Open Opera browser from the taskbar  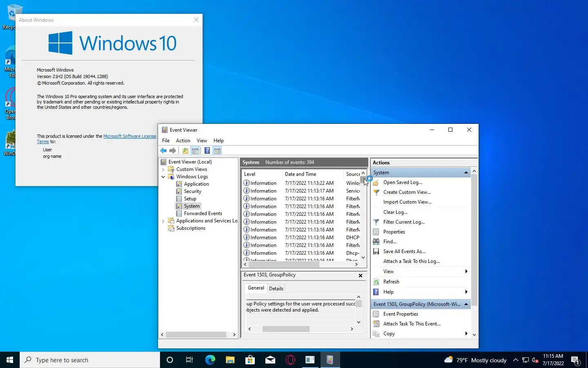tap(290, 360)
